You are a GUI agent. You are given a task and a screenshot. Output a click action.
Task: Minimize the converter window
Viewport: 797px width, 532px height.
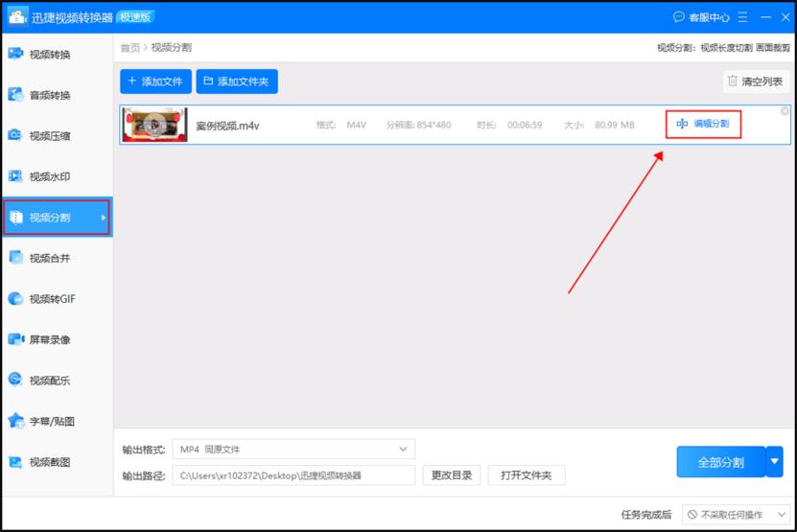click(x=765, y=17)
